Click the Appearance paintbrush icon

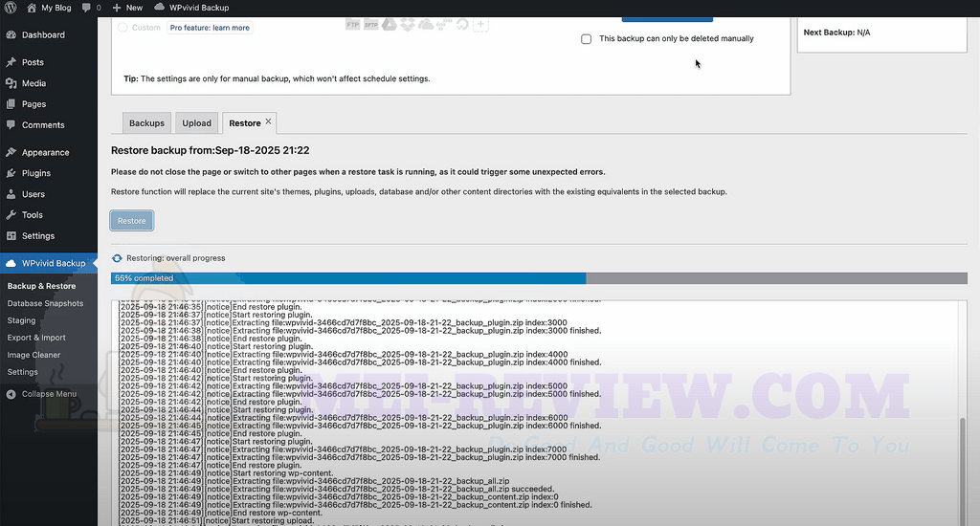(x=11, y=152)
